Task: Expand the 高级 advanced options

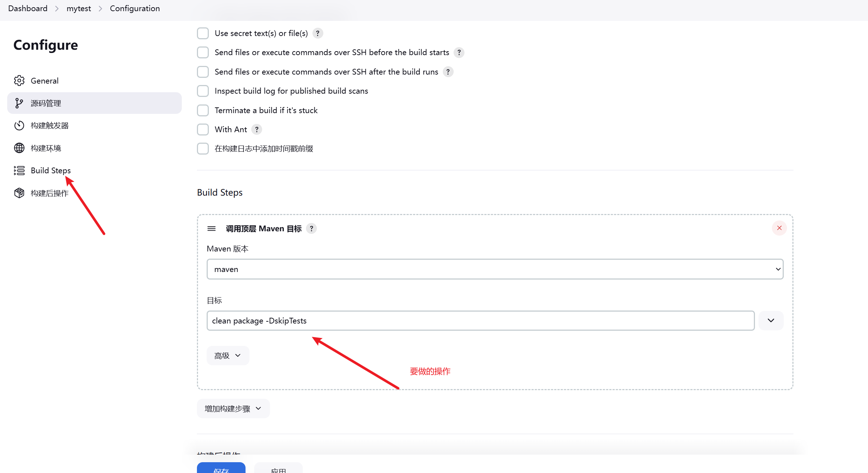Action: 228,356
